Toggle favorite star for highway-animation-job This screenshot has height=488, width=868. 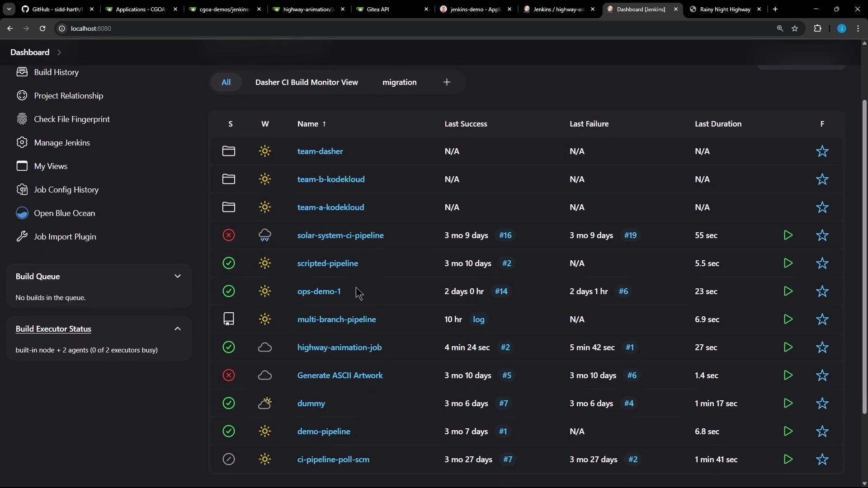coord(822,347)
